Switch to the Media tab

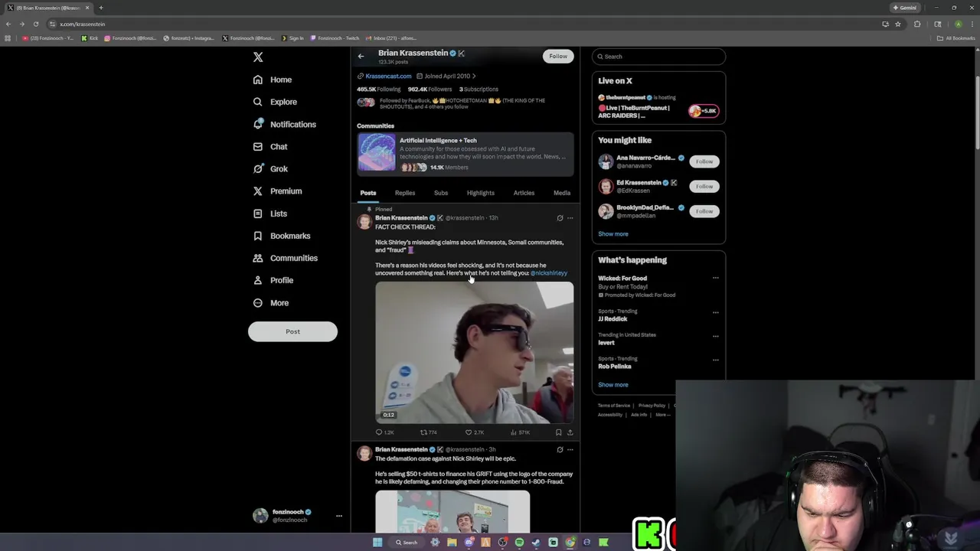[x=562, y=193]
